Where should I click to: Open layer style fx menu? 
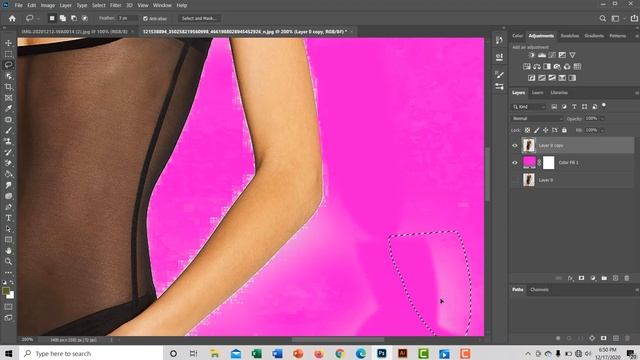tap(570, 278)
